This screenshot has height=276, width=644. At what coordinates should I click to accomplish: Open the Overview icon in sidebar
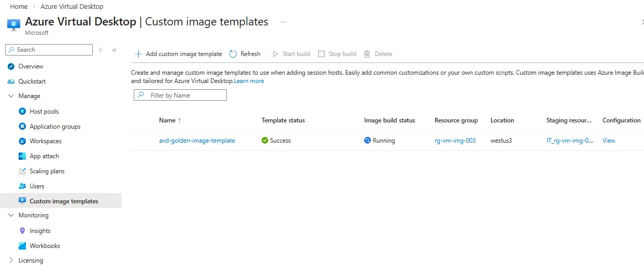coord(11,66)
